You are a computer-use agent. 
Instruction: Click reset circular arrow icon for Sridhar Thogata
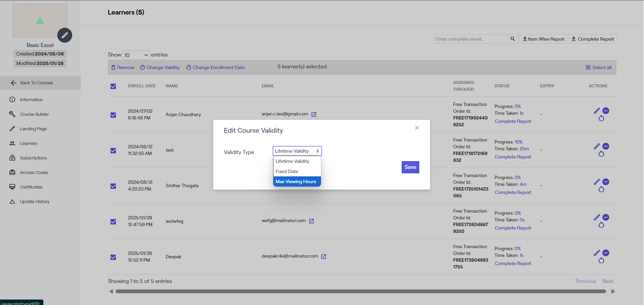click(x=601, y=190)
